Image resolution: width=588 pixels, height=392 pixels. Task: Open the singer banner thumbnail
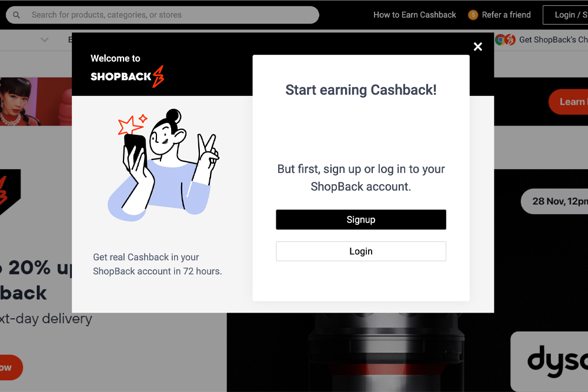[36, 101]
